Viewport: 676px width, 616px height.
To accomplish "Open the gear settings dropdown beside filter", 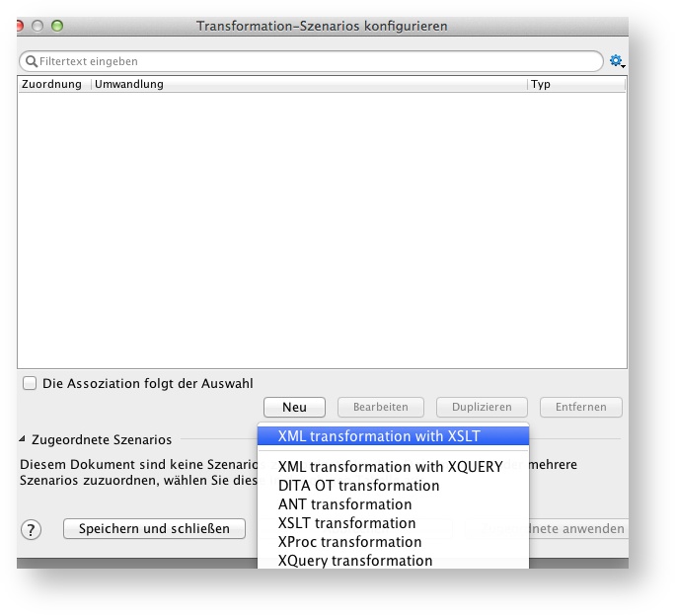I will coord(617,61).
